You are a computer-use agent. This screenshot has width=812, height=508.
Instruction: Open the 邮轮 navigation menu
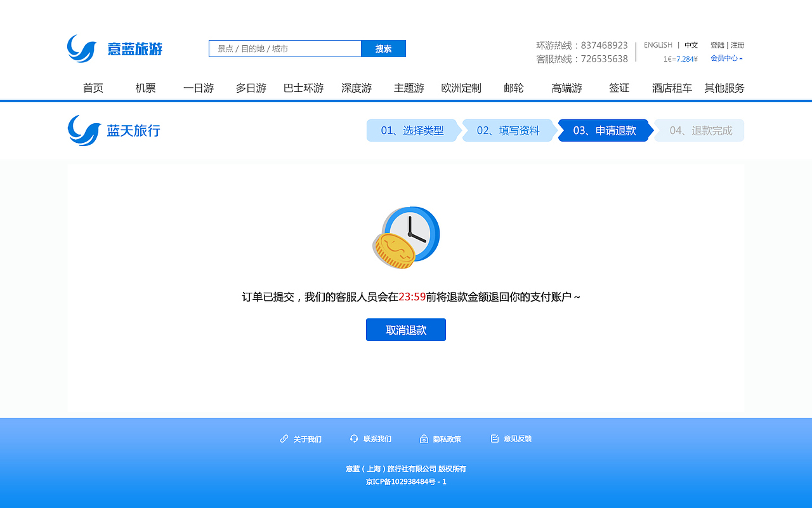click(512, 88)
